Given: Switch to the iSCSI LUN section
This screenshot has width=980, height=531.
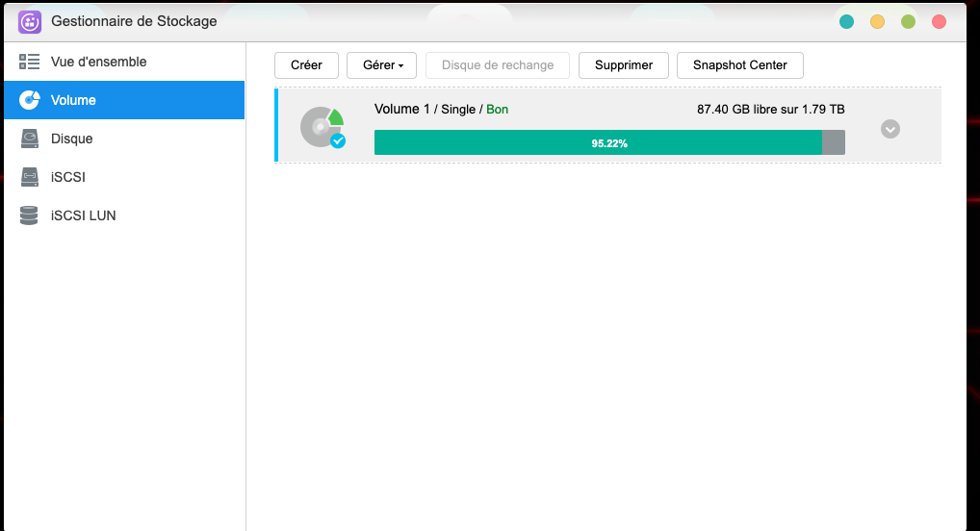Looking at the screenshot, I should point(124,215).
